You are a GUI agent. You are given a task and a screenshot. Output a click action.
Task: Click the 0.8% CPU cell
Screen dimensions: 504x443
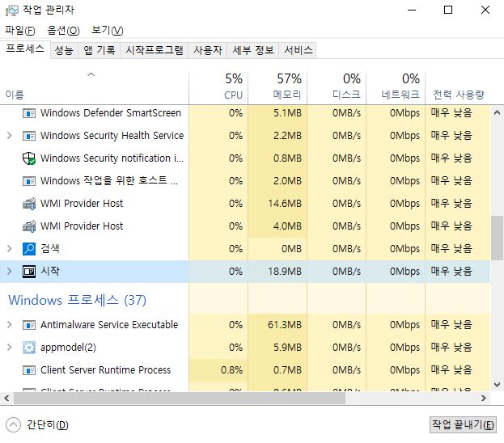point(218,370)
